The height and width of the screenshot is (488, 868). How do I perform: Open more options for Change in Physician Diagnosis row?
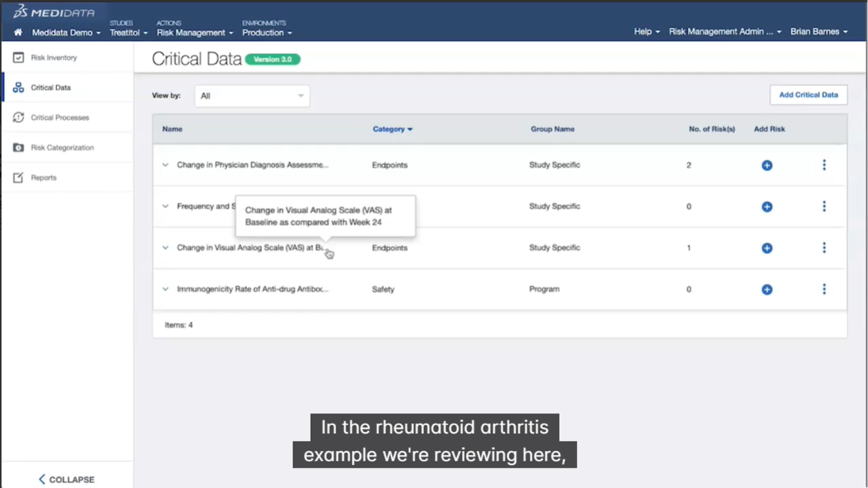tap(824, 166)
